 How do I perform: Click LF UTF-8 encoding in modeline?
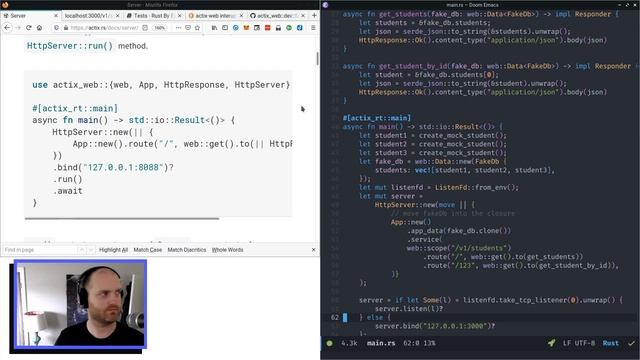point(579,343)
